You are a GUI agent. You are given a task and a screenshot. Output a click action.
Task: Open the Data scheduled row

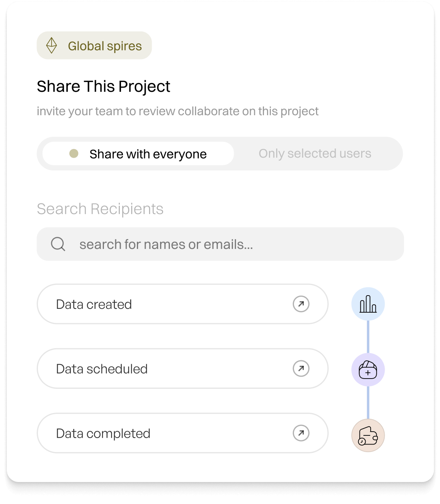[x=182, y=368]
